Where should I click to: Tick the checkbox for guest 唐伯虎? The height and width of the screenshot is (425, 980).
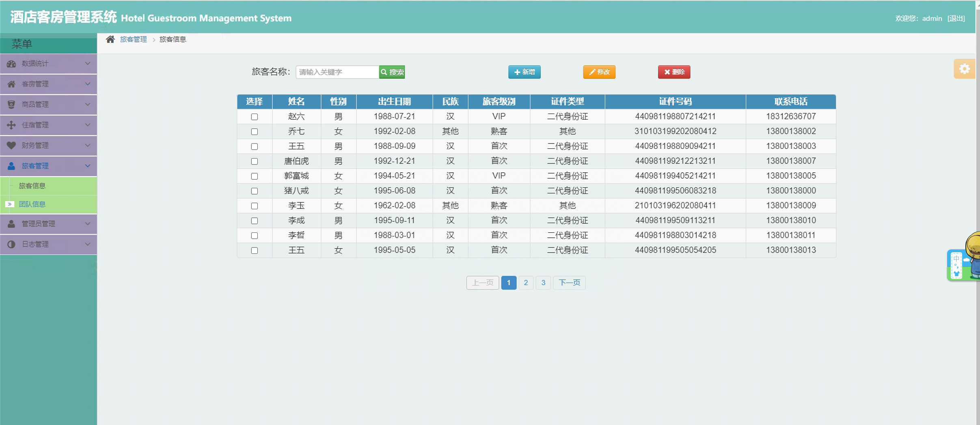[x=255, y=161]
